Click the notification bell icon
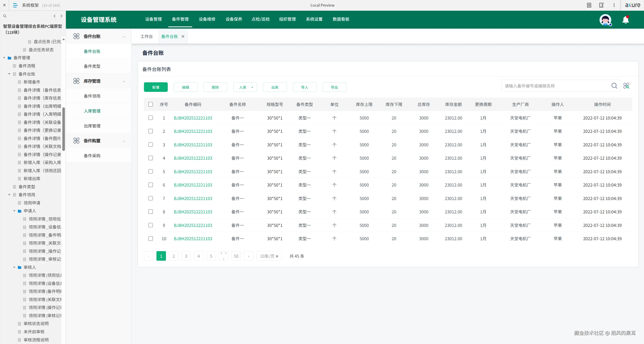This screenshot has height=344, width=644. click(625, 20)
